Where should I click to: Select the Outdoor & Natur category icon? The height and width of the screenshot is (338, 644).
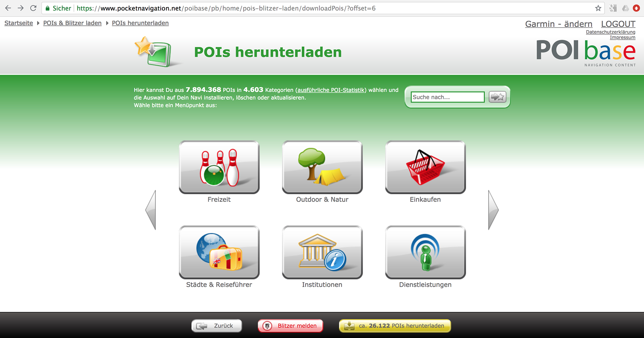(322, 167)
